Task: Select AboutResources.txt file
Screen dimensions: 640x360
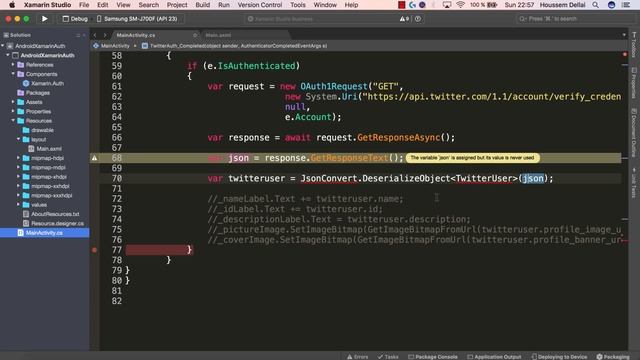Action: 51,214
